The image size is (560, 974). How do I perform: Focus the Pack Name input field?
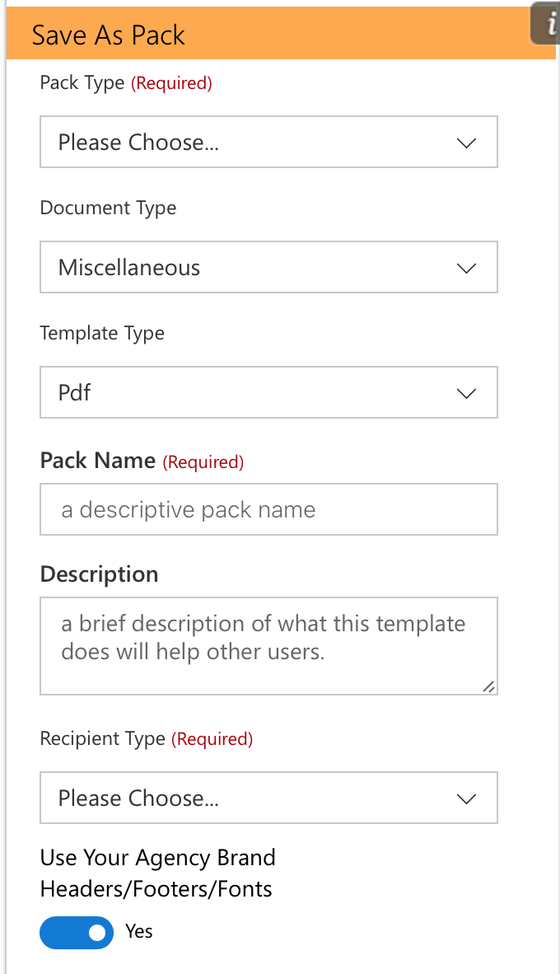point(268,509)
